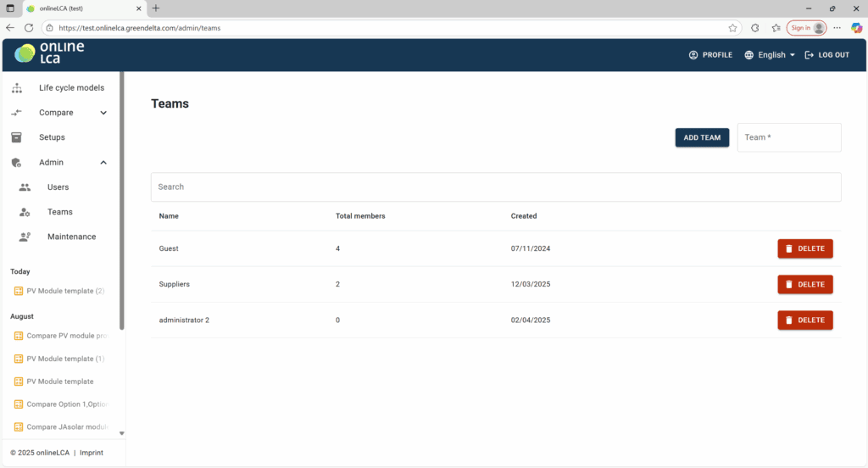Delete the Guest team

click(x=804, y=248)
